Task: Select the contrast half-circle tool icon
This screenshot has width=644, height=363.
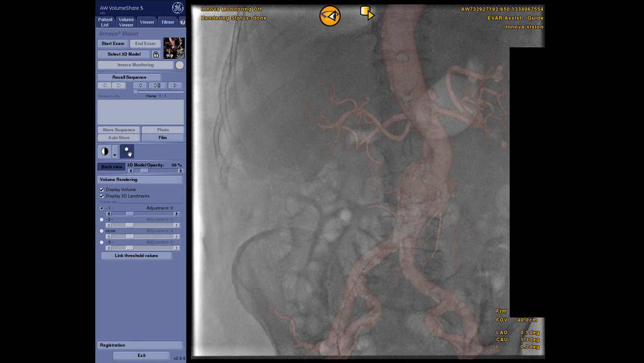Action: pyautogui.click(x=105, y=152)
